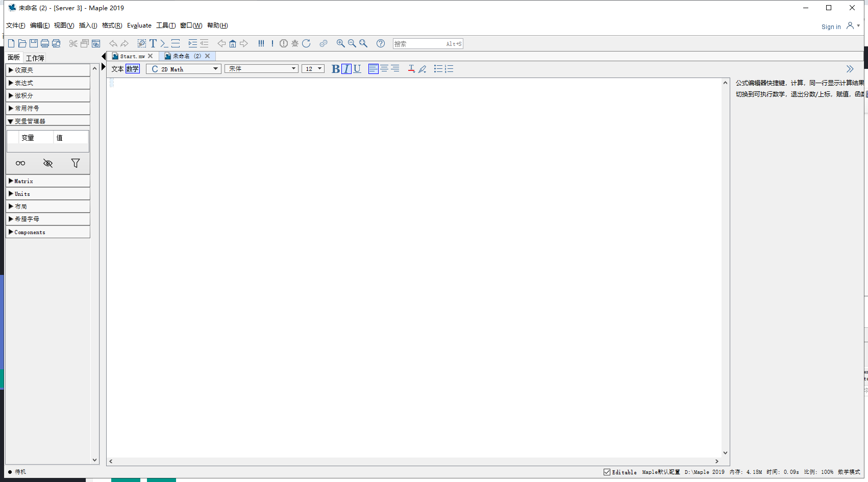Image resolution: width=868 pixels, height=482 pixels.
Task: Click the text color icon
Action: click(411, 69)
